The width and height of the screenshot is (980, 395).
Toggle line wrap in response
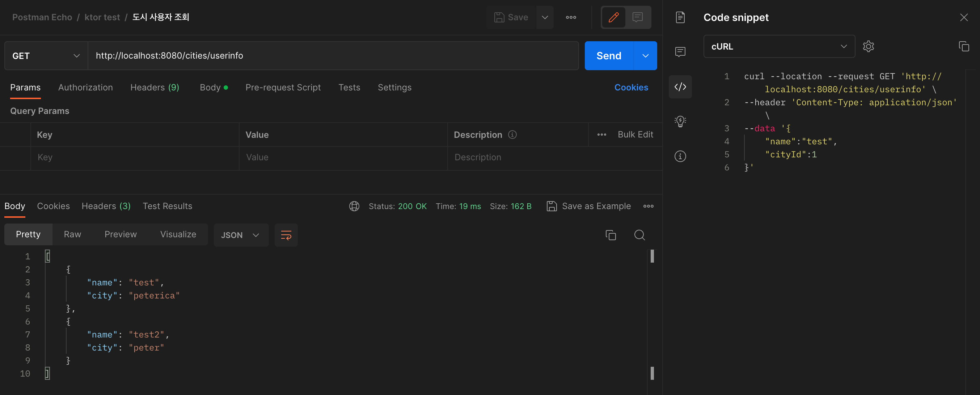click(286, 235)
